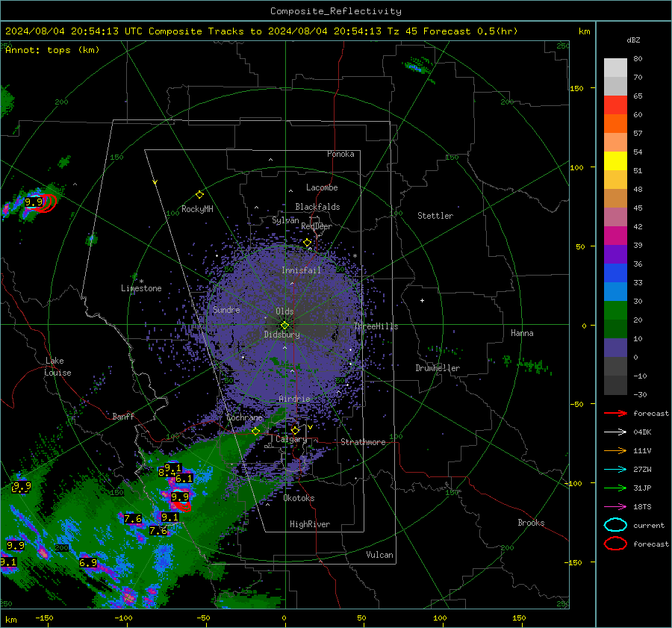Click the 'Forecast 0.5(hr)' header text
The width and height of the screenshot is (672, 628).
click(470, 31)
